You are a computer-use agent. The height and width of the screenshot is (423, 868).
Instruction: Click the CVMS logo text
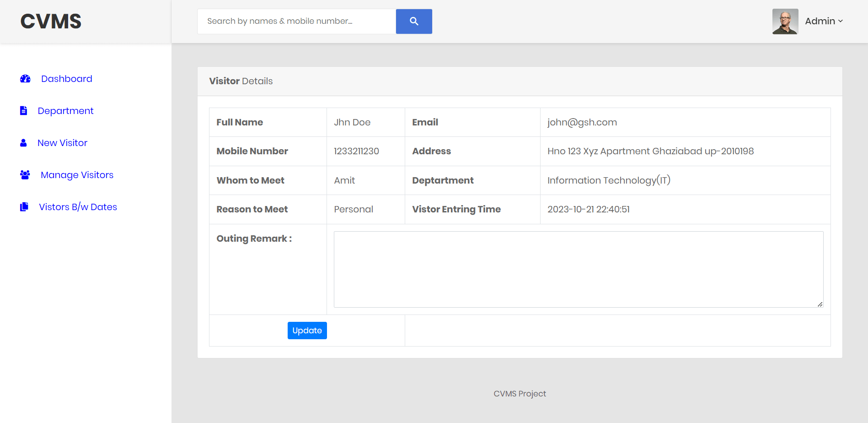(50, 21)
